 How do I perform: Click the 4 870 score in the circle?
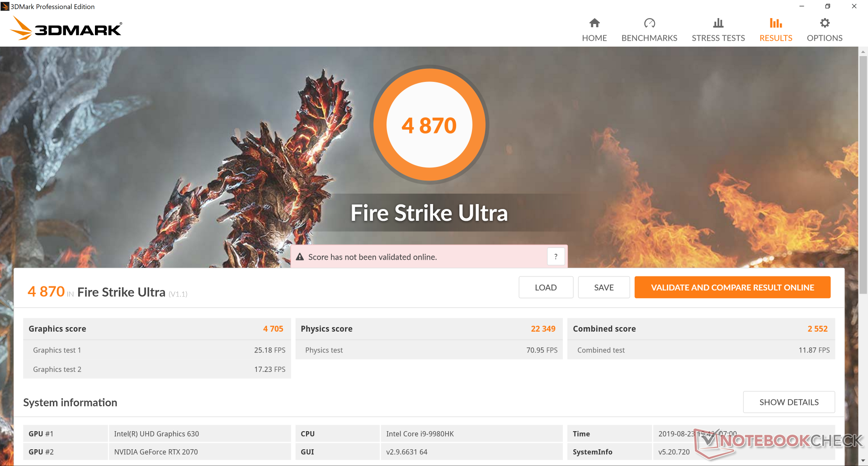tap(429, 125)
